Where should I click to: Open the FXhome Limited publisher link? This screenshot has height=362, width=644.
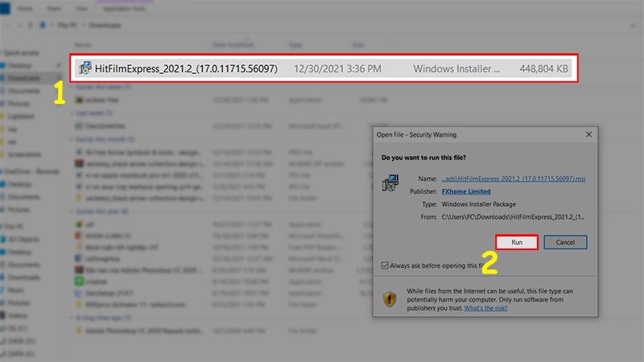click(x=466, y=191)
